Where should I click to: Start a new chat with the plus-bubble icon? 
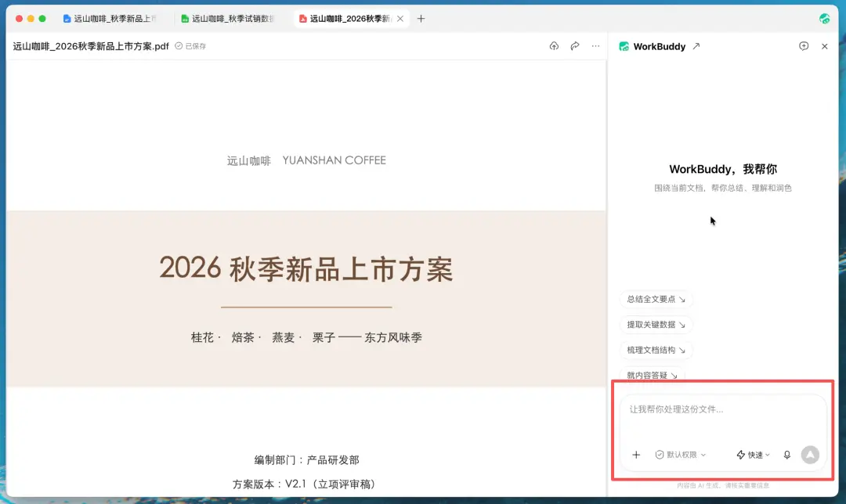804,46
